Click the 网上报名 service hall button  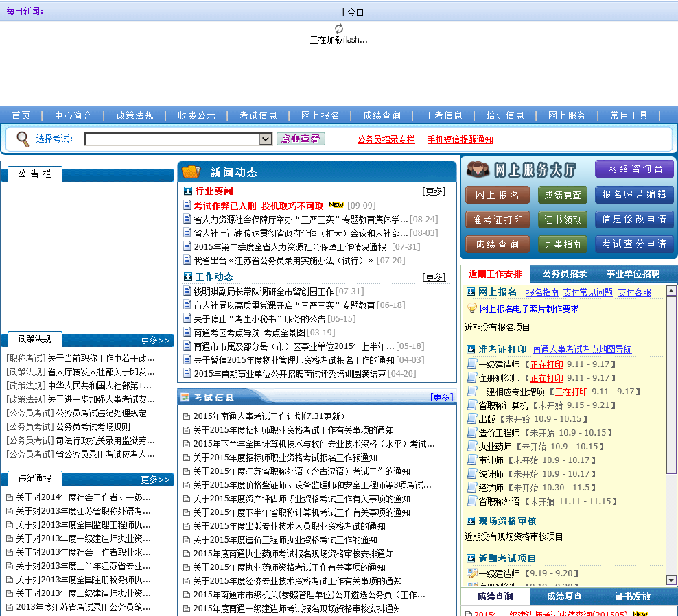(x=498, y=195)
